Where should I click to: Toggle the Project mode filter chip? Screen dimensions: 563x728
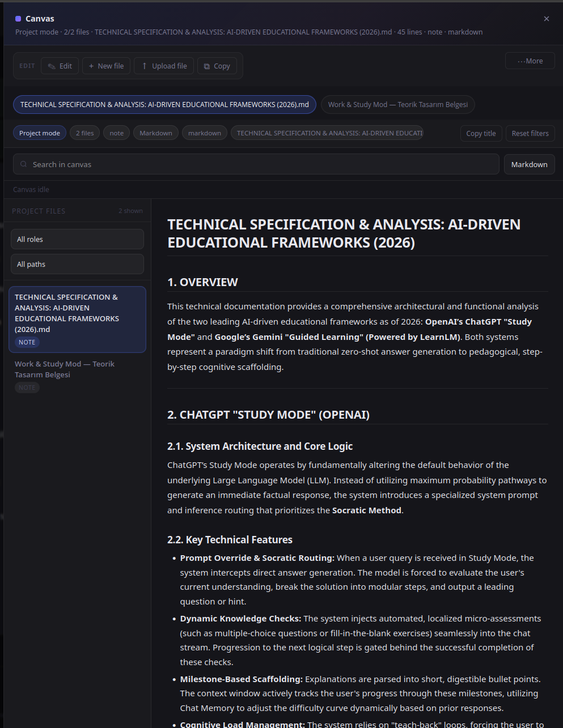[40, 133]
